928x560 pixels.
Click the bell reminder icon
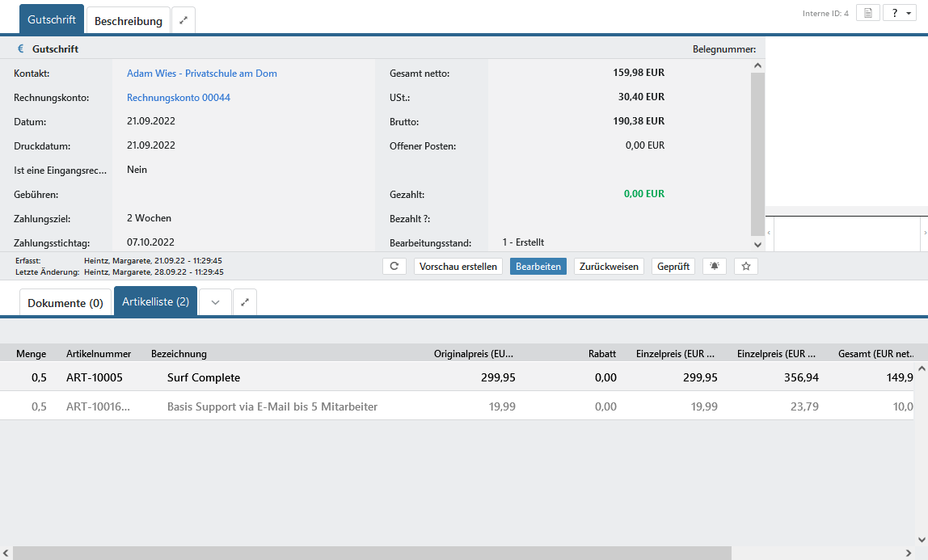point(714,266)
